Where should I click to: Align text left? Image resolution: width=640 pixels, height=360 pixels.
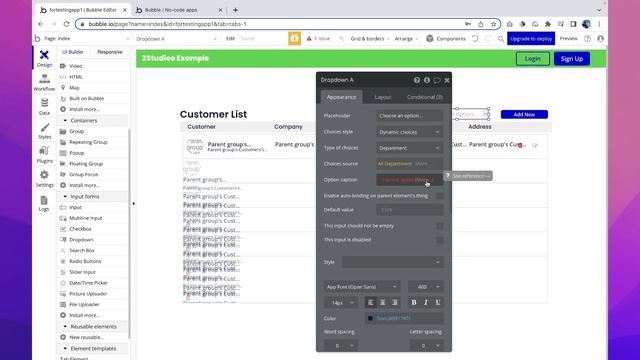(x=371, y=302)
